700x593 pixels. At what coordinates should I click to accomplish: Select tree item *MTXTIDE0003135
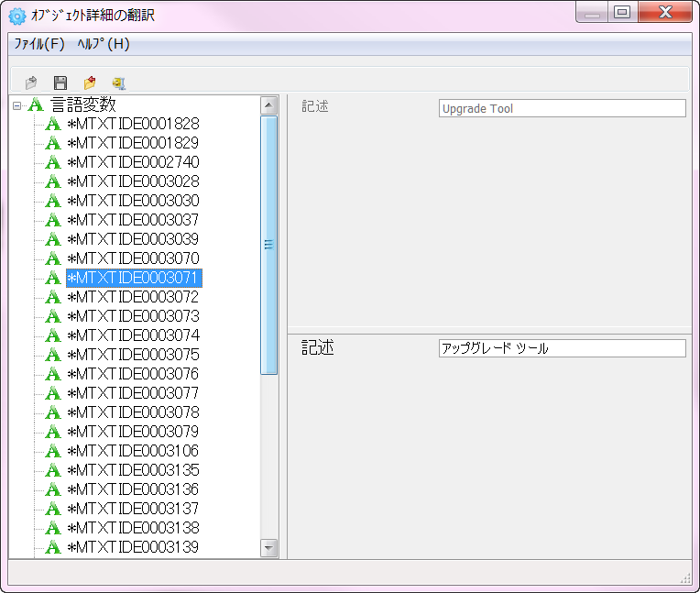pyautogui.click(x=133, y=470)
